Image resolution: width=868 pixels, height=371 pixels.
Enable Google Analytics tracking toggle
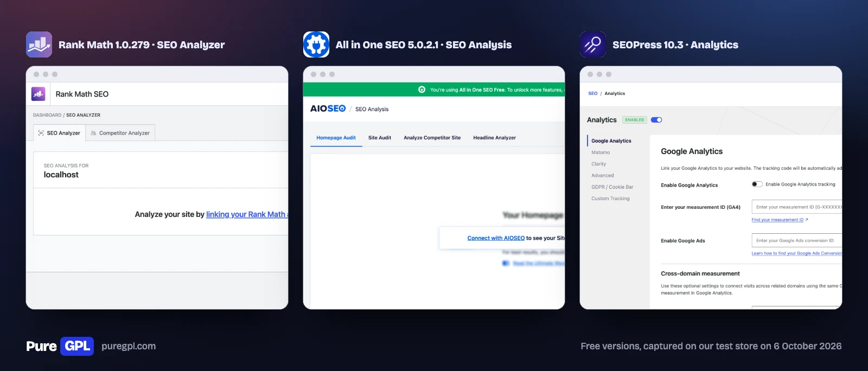click(x=757, y=184)
